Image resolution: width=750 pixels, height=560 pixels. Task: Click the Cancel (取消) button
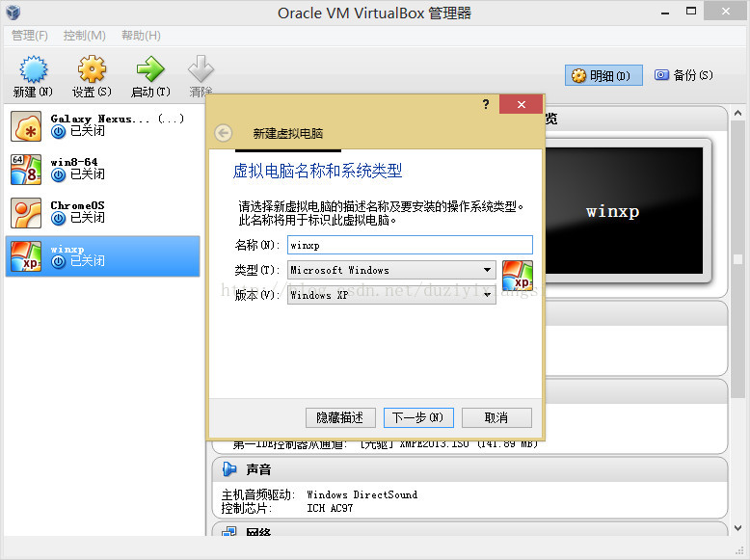496,418
